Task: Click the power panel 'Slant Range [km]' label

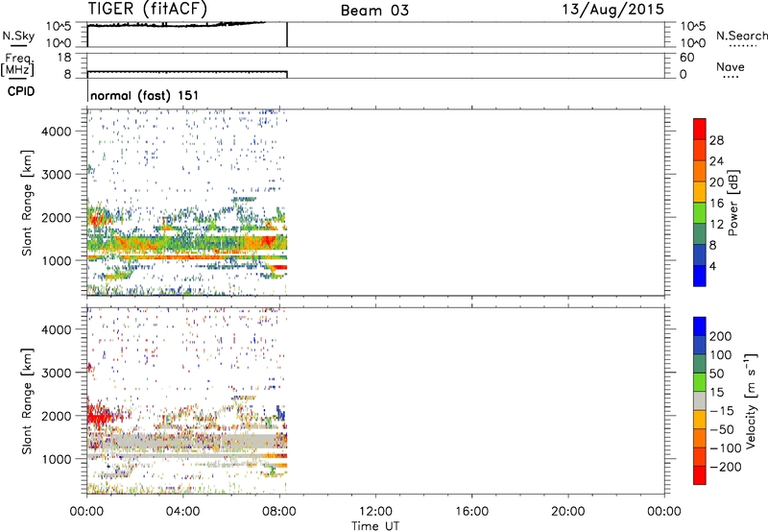Action: click(x=27, y=203)
